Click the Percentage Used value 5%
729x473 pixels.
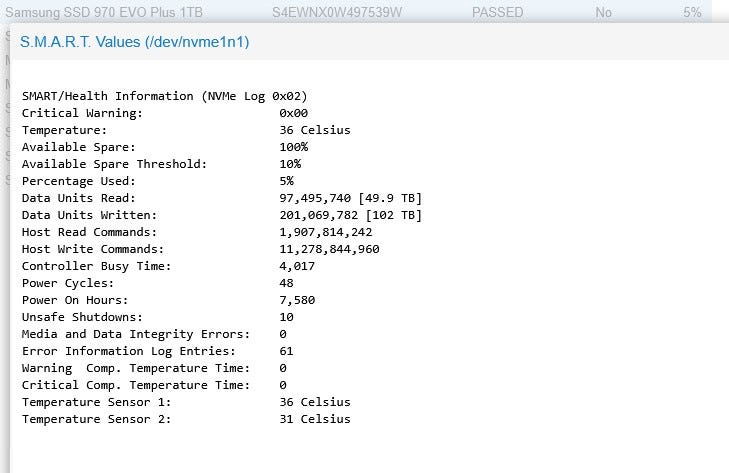286,181
